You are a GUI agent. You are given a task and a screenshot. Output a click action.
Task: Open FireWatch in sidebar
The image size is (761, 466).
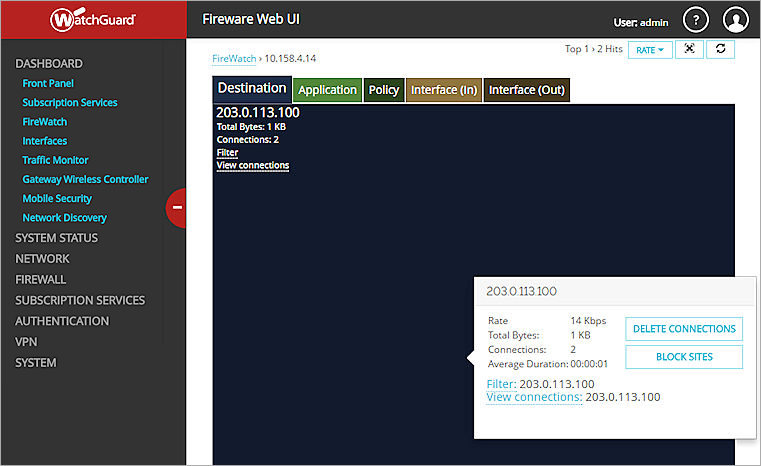(45, 122)
